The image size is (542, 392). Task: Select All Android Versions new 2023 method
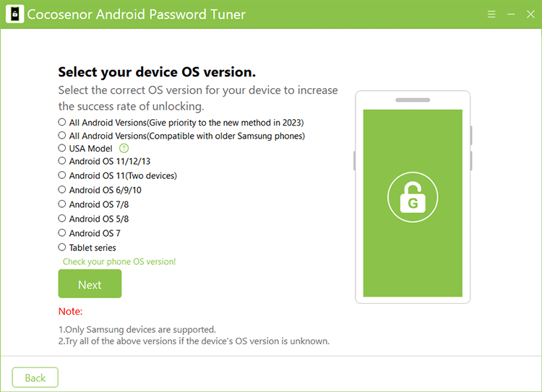point(62,123)
